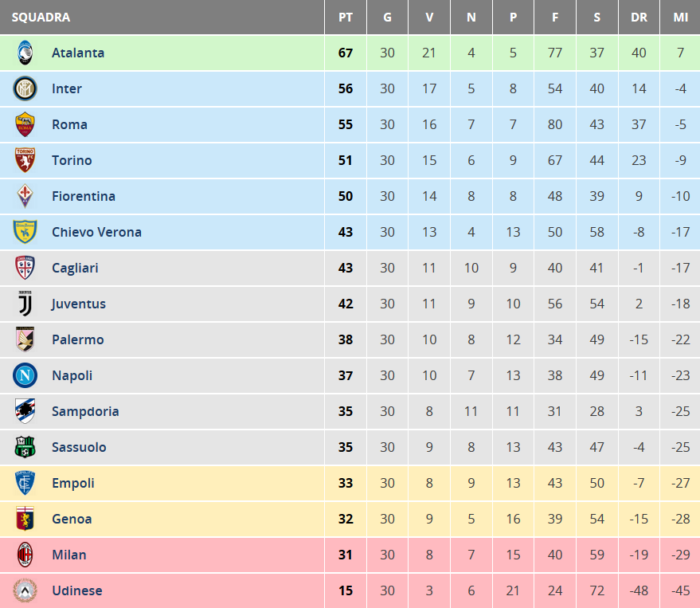The image size is (700, 608).
Task: Select Empoli's points value 33
Action: (x=346, y=483)
